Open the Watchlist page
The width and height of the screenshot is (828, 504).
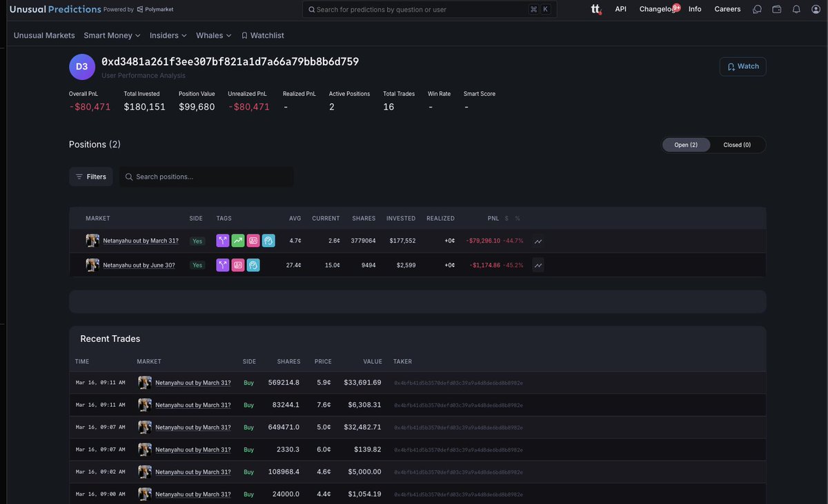coord(263,35)
